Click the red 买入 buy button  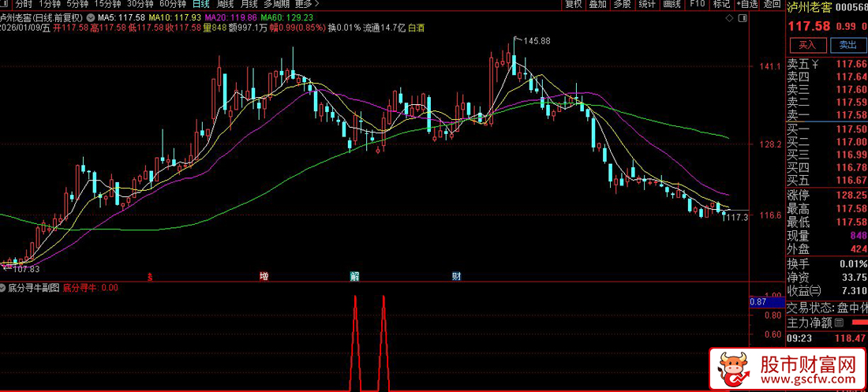808,45
